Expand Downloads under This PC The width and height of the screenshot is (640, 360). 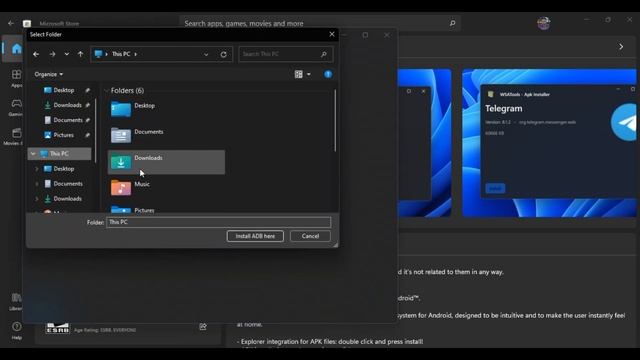coord(37,199)
